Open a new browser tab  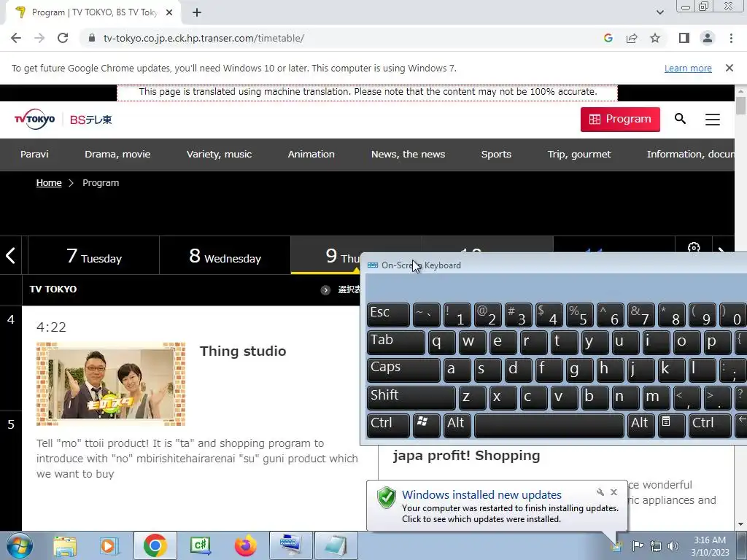pyautogui.click(x=197, y=12)
